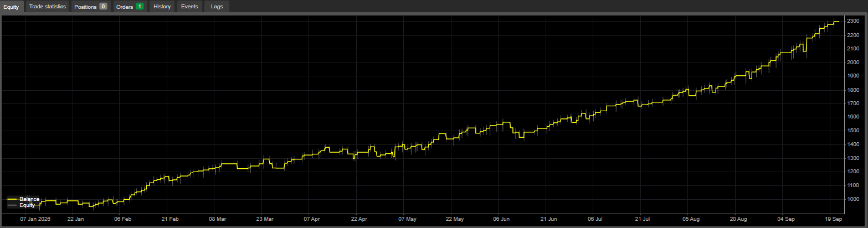Click the 21 Feb date label
Viewport: 868px width, 228px height.
(170, 219)
